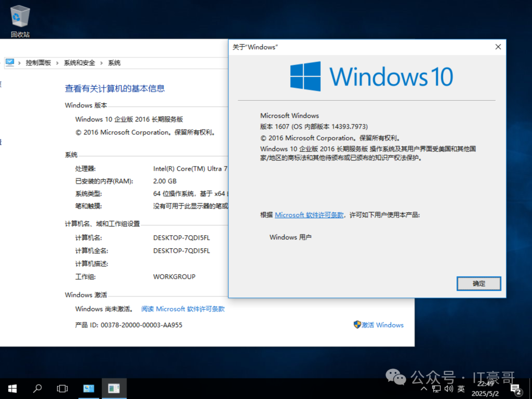Go to 系统和安全 in breadcrumb
The image size is (532, 399).
(x=79, y=63)
